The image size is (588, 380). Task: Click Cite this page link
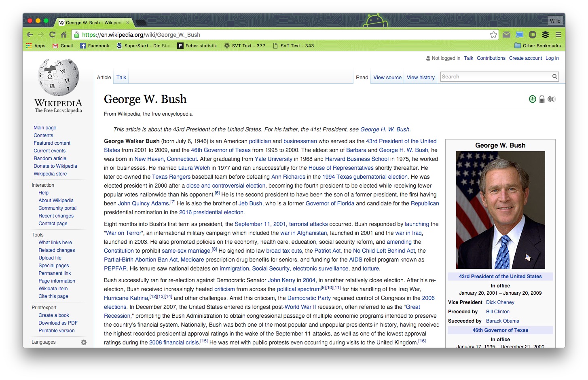[53, 296]
